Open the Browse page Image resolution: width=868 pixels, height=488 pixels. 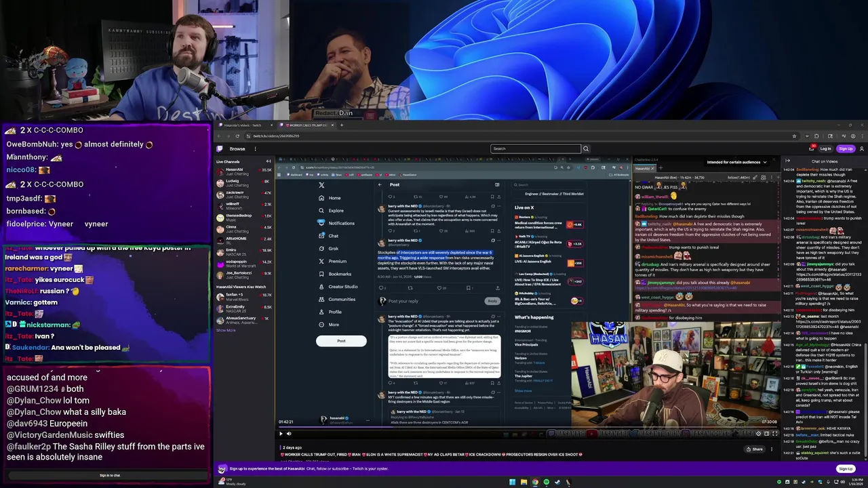coord(237,148)
